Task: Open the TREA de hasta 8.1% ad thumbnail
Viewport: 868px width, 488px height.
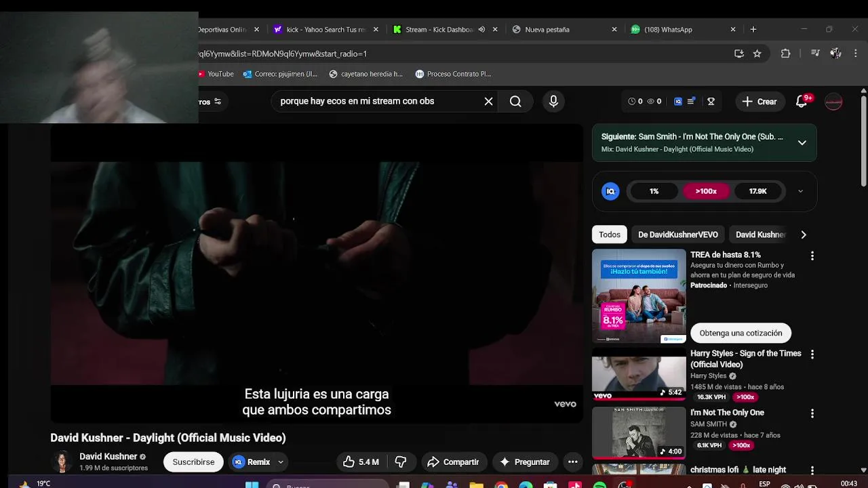Action: [639, 296]
